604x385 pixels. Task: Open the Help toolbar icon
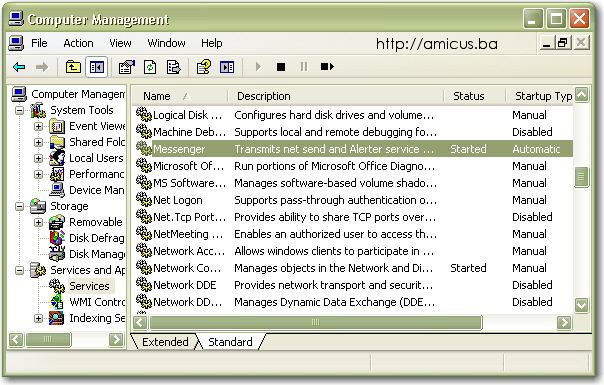[x=204, y=67]
